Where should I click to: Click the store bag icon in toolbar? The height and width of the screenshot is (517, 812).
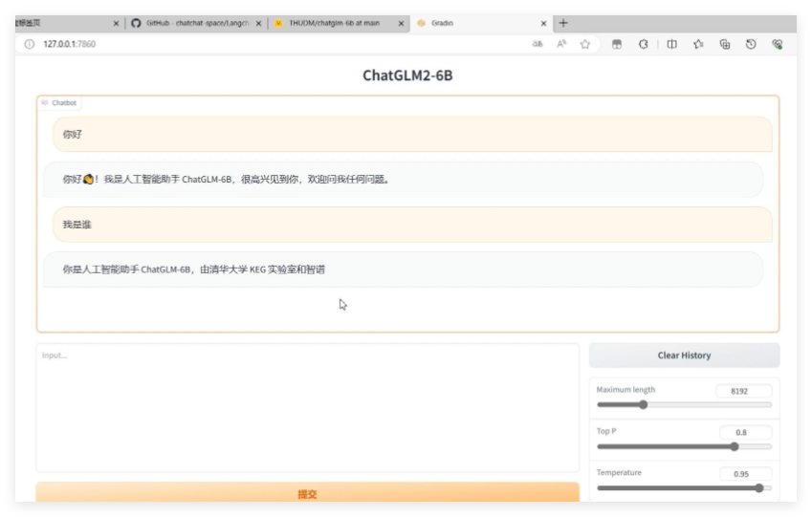pos(617,44)
